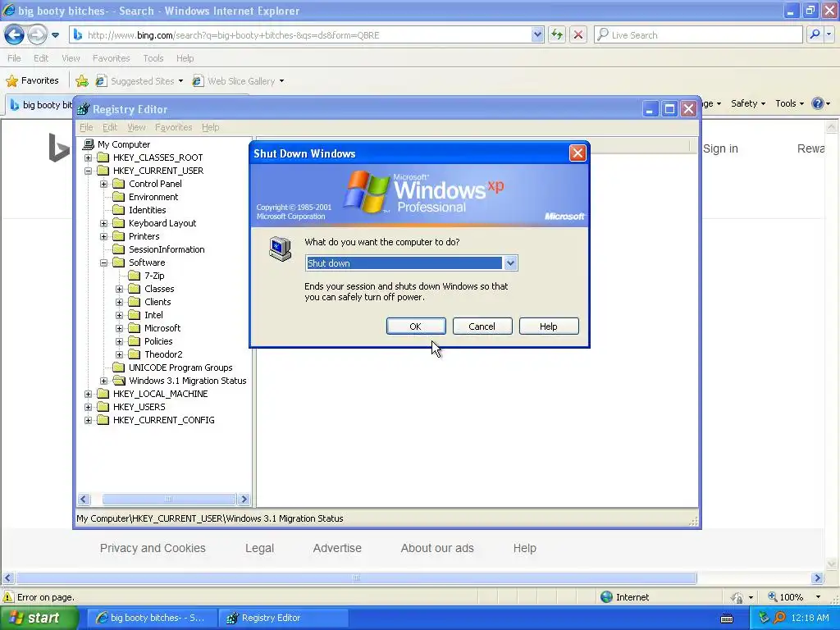This screenshot has width=840, height=630.
Task: Click the IE Refresh button icon
Action: tap(557, 34)
